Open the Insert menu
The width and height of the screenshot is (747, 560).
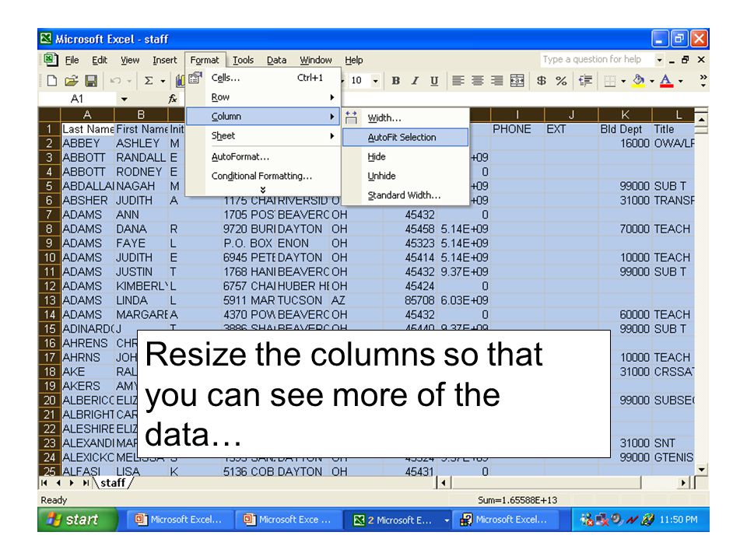[164, 60]
